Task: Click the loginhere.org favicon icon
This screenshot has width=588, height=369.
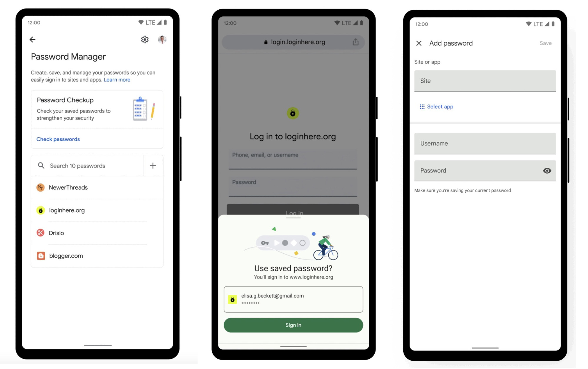Action: pos(40,210)
